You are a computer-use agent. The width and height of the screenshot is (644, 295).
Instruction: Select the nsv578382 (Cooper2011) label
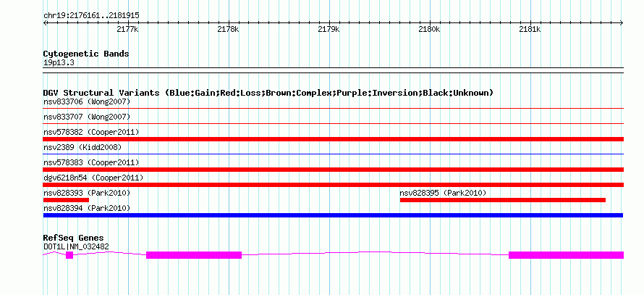(91, 133)
